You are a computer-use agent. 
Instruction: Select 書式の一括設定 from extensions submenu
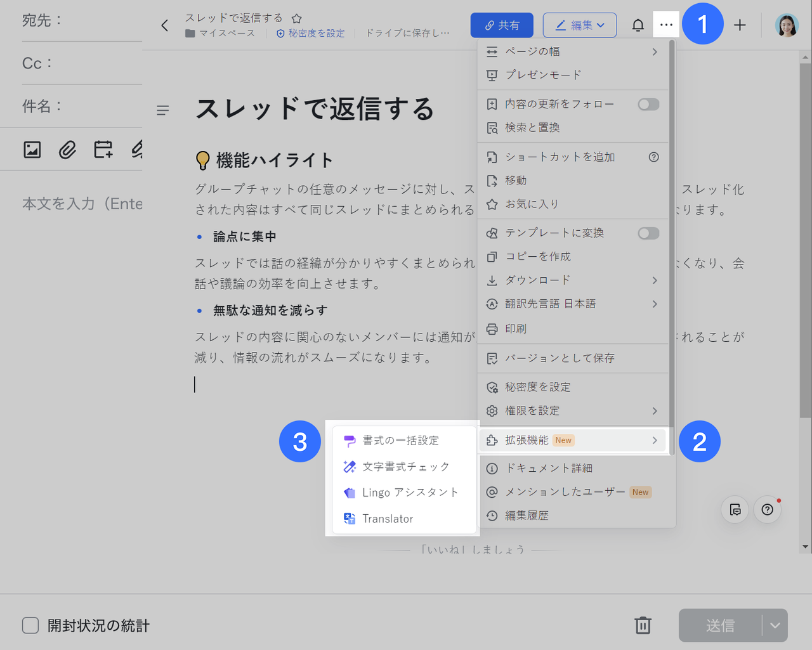(x=400, y=441)
